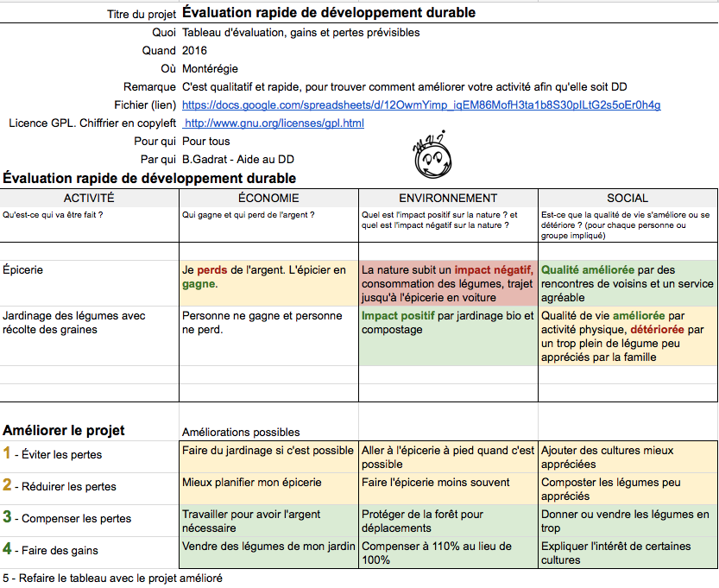Click the 'Améliorations possibles' cell

click(241, 432)
